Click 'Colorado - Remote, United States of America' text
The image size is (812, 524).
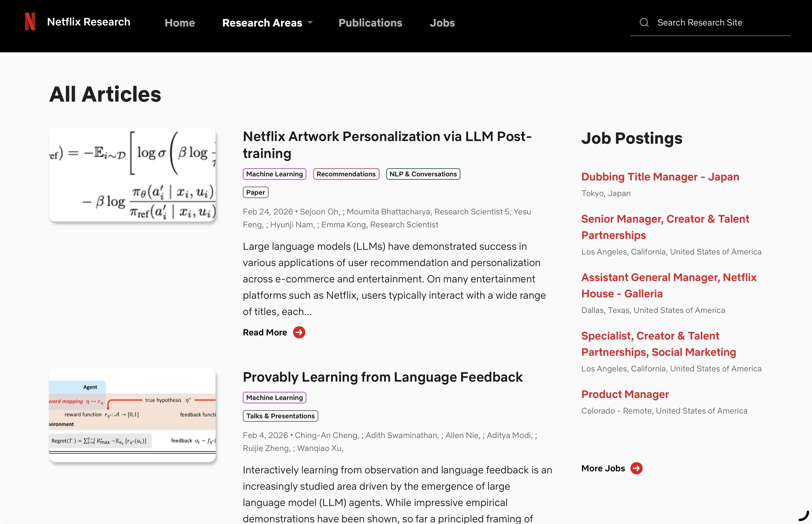click(x=664, y=411)
